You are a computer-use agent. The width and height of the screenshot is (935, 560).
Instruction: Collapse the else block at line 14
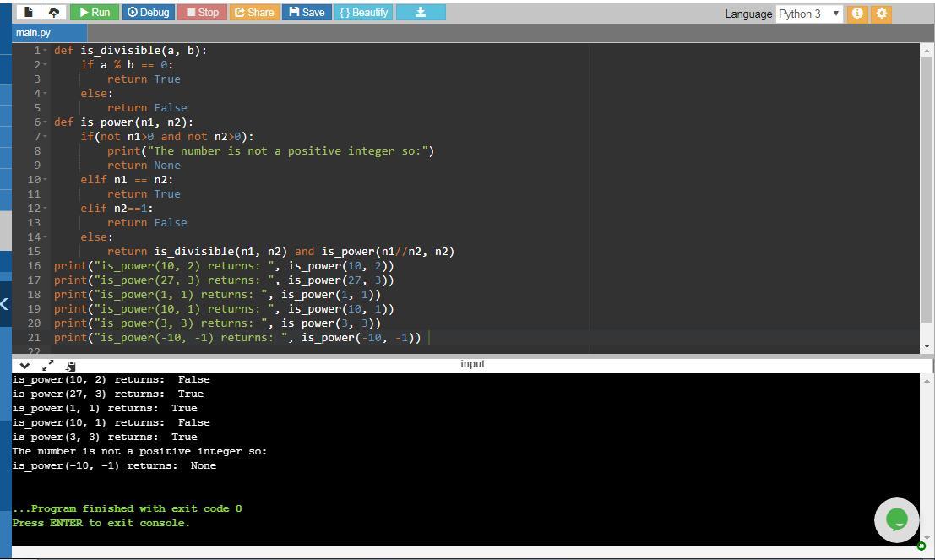45,237
